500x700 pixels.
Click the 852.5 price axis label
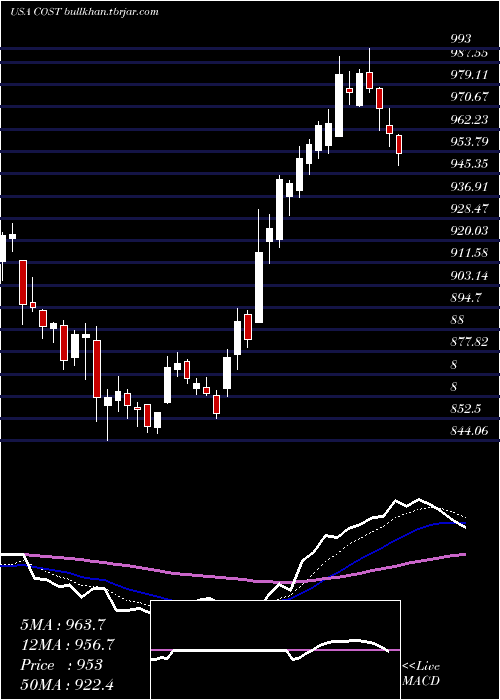(x=467, y=409)
